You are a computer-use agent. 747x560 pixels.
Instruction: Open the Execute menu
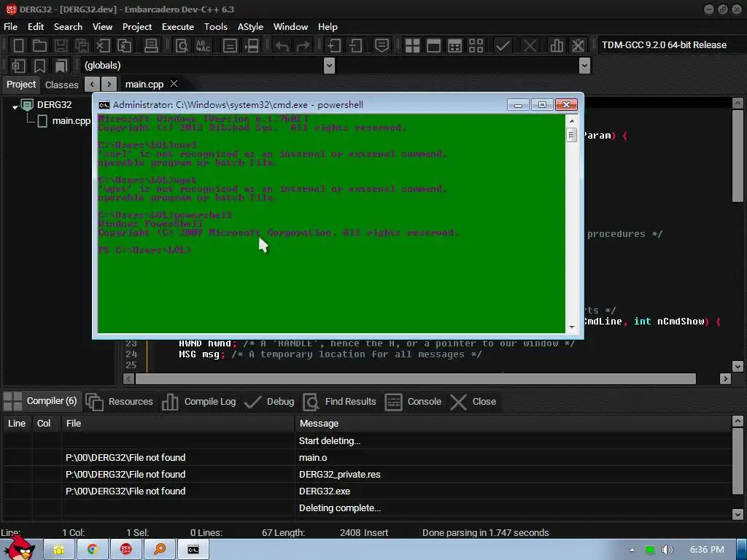178,27
